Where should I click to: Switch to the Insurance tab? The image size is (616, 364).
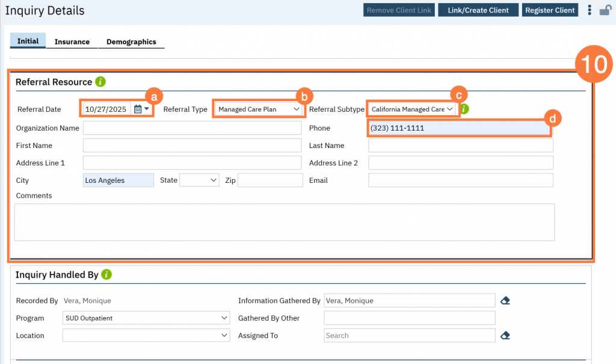[72, 42]
